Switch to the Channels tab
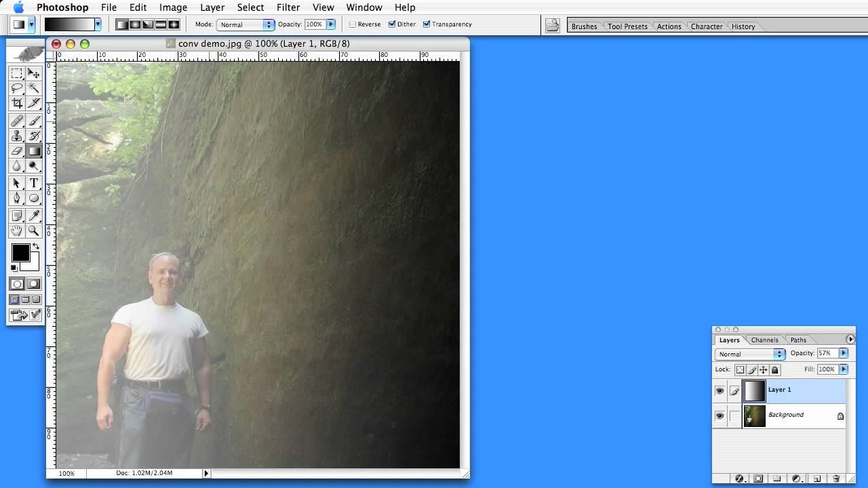The height and width of the screenshot is (488, 868). coord(764,340)
